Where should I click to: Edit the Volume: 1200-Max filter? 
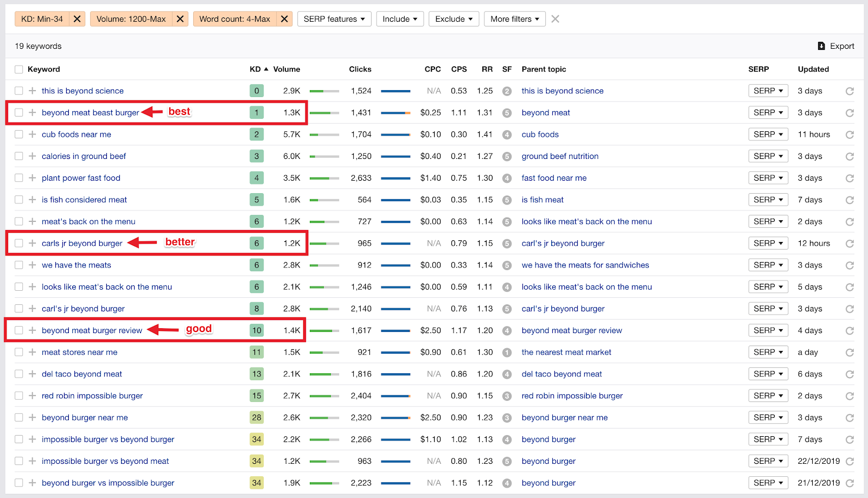131,19
